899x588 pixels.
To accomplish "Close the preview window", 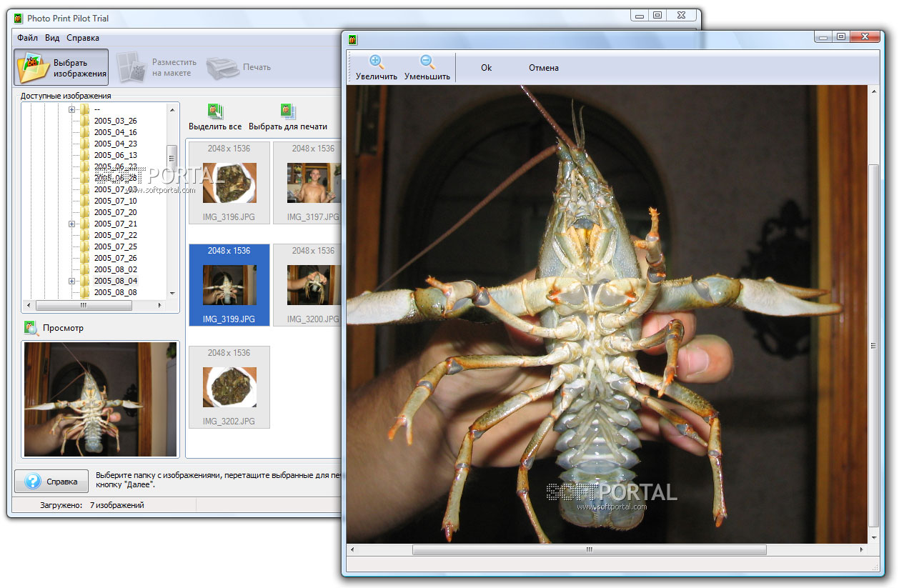I will (x=865, y=36).
